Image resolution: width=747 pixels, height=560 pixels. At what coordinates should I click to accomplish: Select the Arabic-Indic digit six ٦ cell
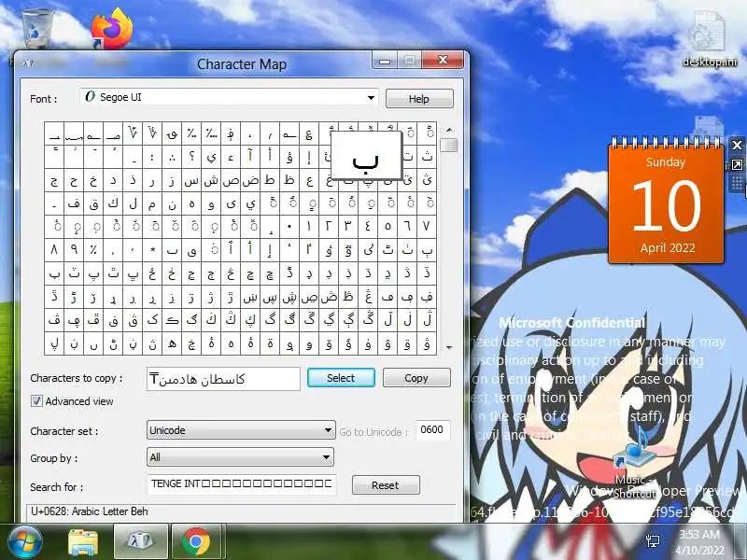pos(407,227)
